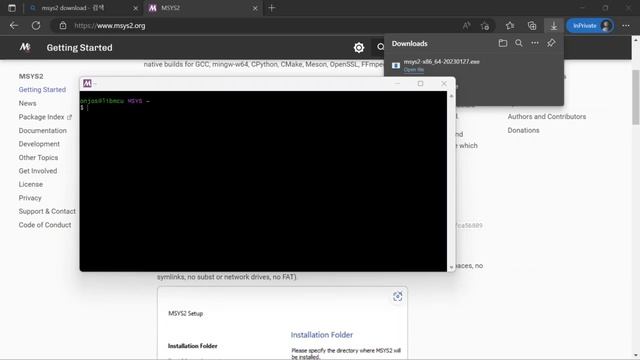Open Getting Started sidebar link
Viewport: 640px width, 360px height.
[x=42, y=89]
